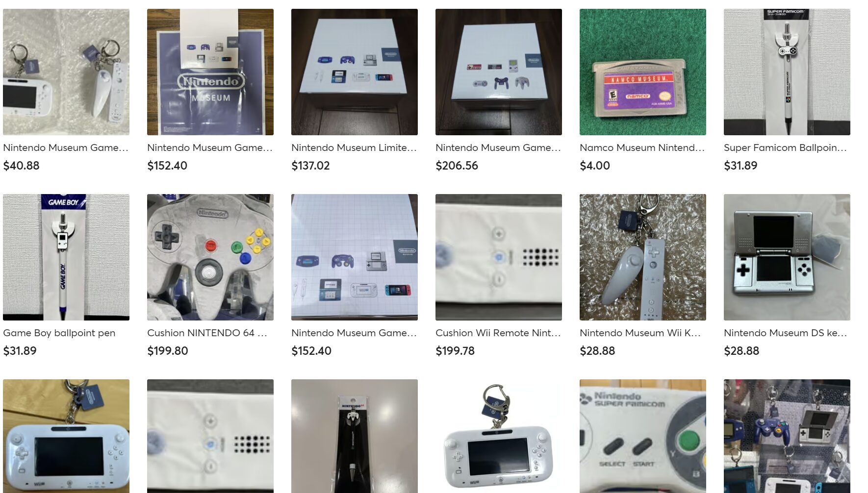
Task: Open the 'Cushion NINTENDO 64' listing title
Action: click(207, 333)
